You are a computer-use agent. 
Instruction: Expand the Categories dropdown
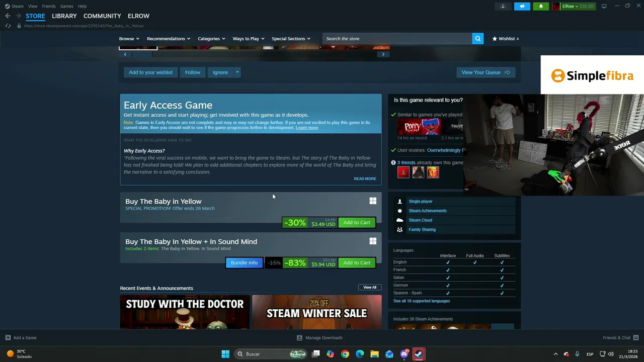211,39
